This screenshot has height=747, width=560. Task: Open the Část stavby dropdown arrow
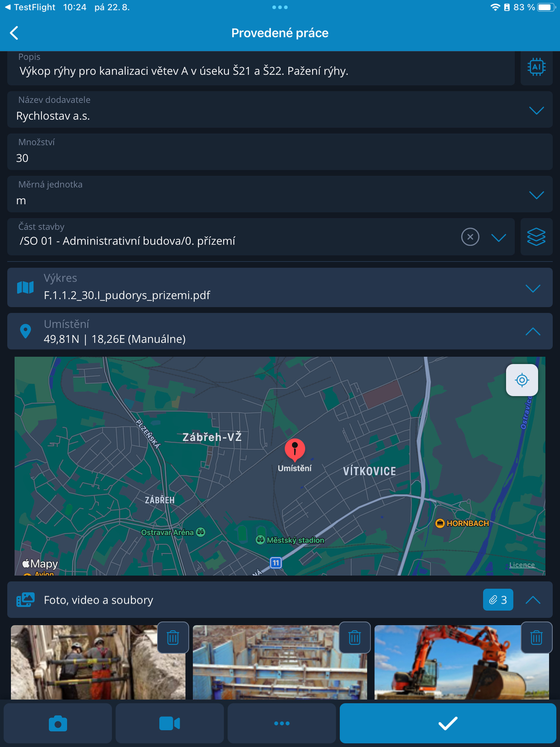click(498, 238)
